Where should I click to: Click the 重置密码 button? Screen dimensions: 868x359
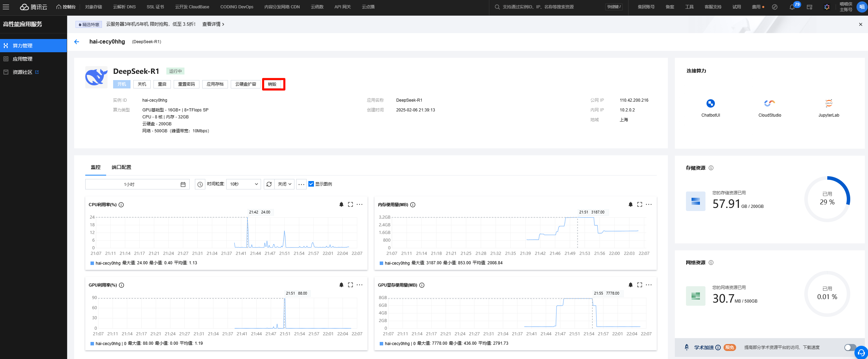[187, 84]
